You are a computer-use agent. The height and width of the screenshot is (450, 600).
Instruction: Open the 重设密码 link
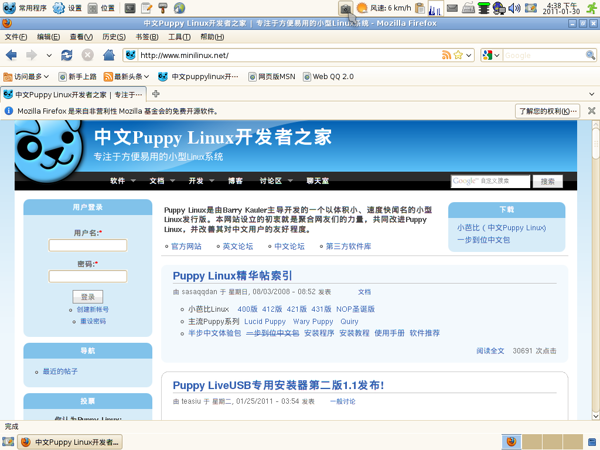(93, 321)
